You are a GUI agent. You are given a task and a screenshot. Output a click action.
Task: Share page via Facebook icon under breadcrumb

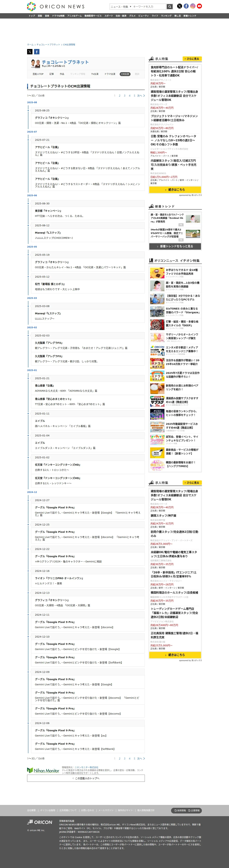pos(37,51)
